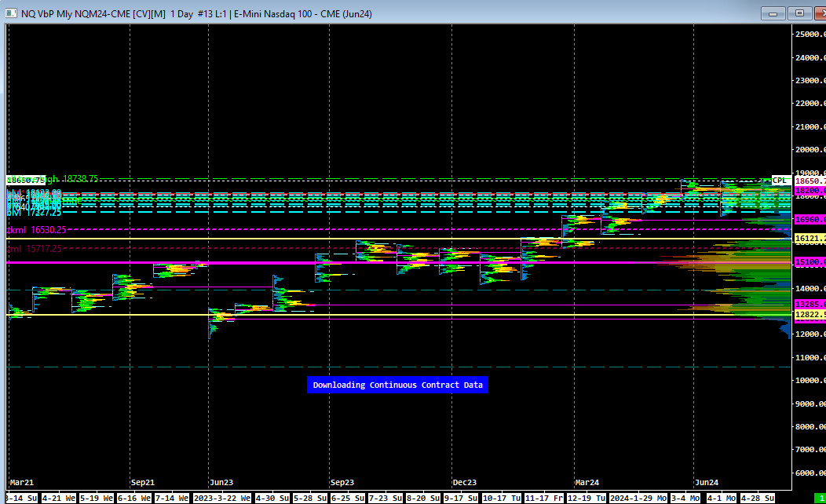826x504 pixels.
Task: Click the 21000 price scale value
Action: (810, 127)
